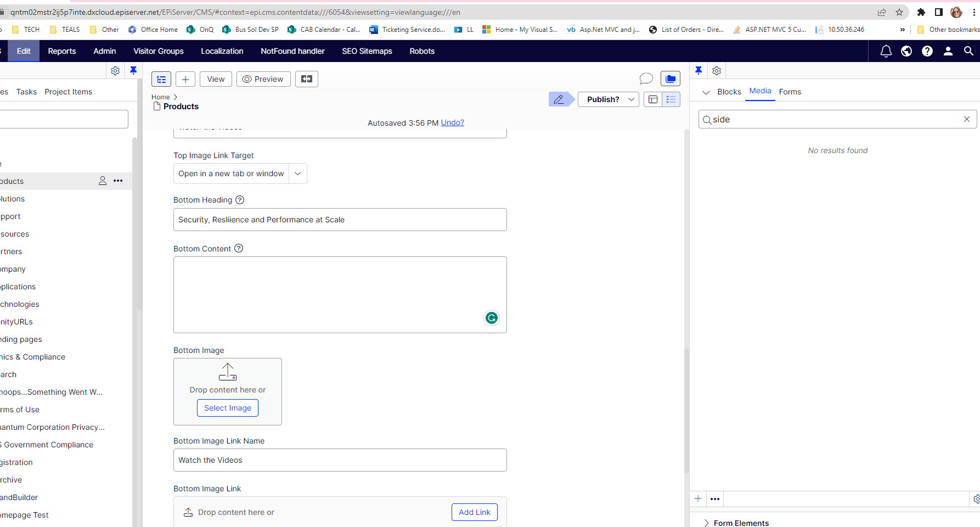Open the Visitor Groups menu
980x527 pixels.
pos(159,51)
